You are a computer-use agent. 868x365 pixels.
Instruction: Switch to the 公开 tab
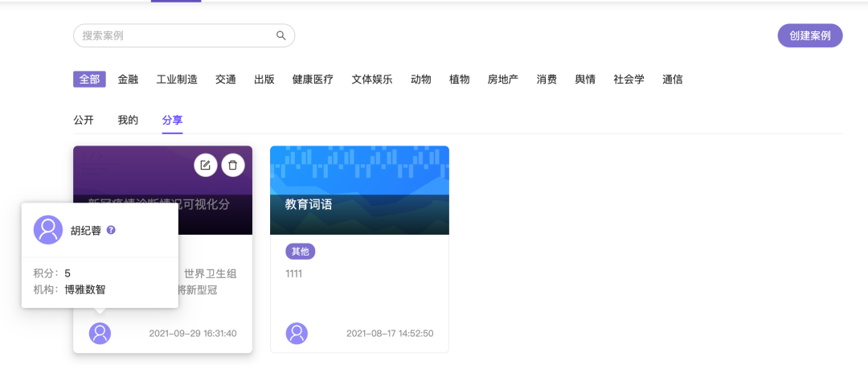pos(84,120)
